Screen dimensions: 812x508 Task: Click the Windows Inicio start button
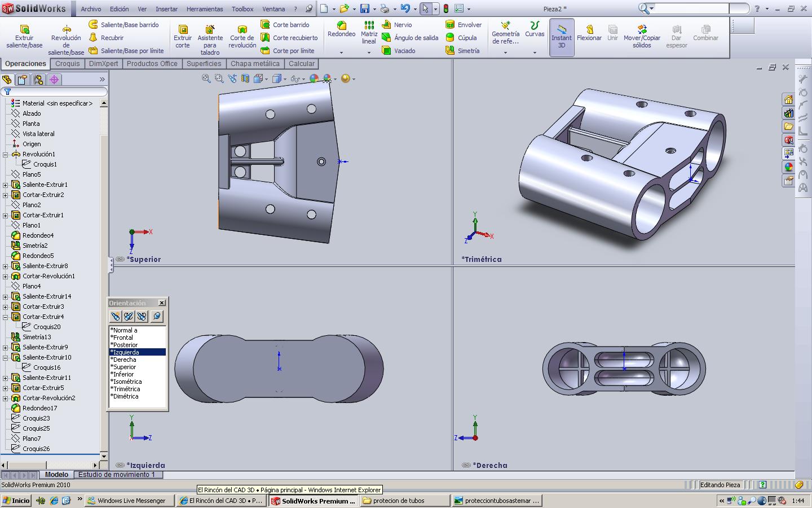tap(16, 501)
